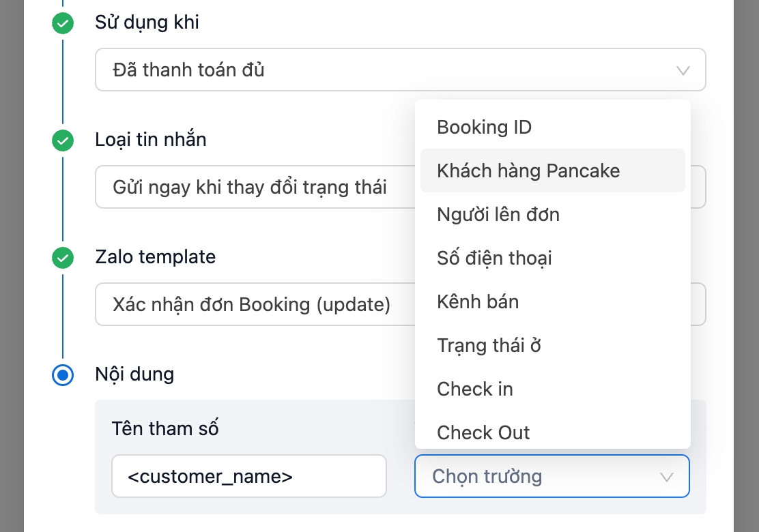Viewport: 759px width, 532px height.
Task: Select the Nội dung step radio indicator
Action: click(x=63, y=375)
